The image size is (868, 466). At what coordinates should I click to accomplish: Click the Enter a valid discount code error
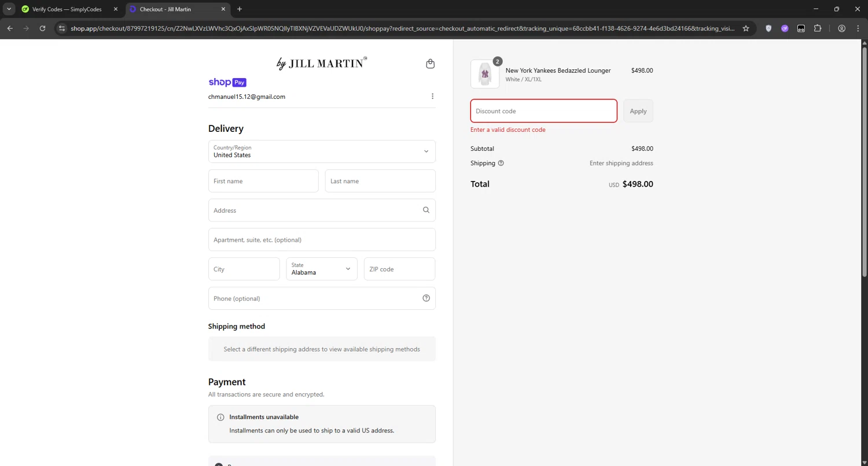pyautogui.click(x=508, y=130)
